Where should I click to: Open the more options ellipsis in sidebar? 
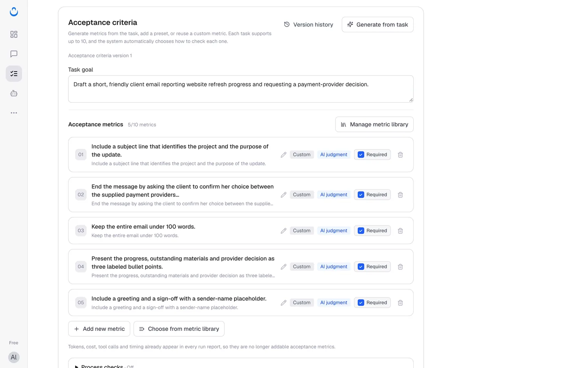(x=14, y=113)
